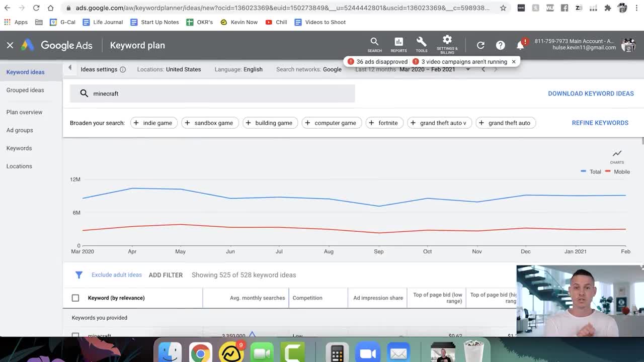The width and height of the screenshot is (644, 362).
Task: Click the minecraft keyword search field
Action: (212, 94)
